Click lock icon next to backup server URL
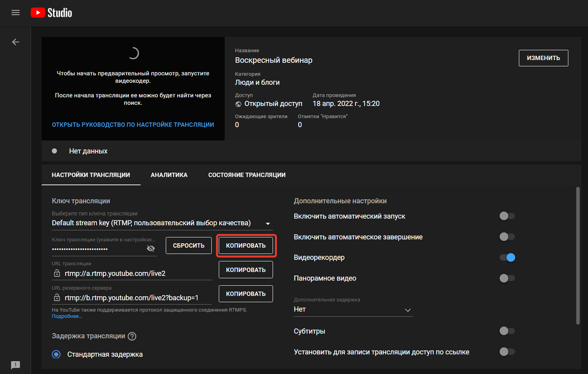Viewport: 588px width, 374px height. point(57,298)
